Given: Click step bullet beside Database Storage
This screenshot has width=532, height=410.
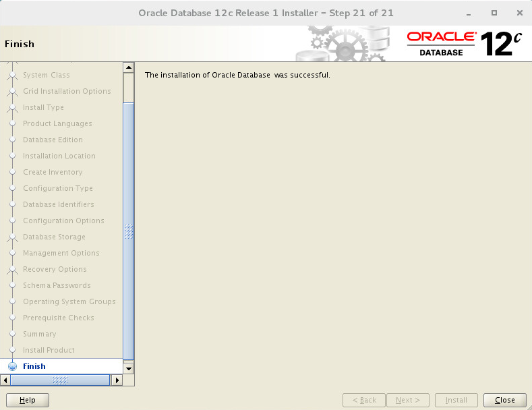Looking at the screenshot, I should point(13,237).
